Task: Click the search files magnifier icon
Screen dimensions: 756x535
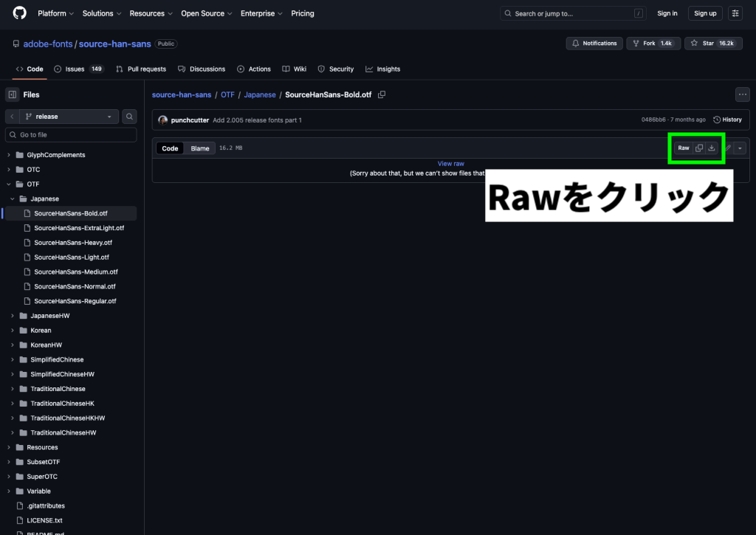Action: pyautogui.click(x=129, y=117)
